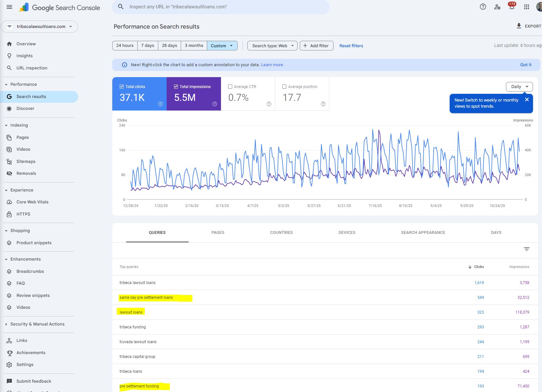Viewport: 542px width, 392px height.
Task: Click the Help question mark icon
Action: (x=483, y=7)
